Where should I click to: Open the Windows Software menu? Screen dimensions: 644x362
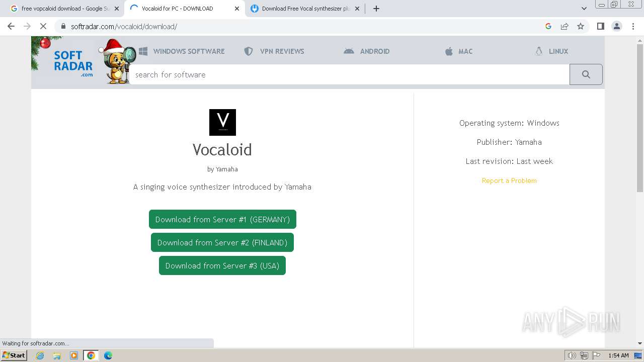[182, 51]
